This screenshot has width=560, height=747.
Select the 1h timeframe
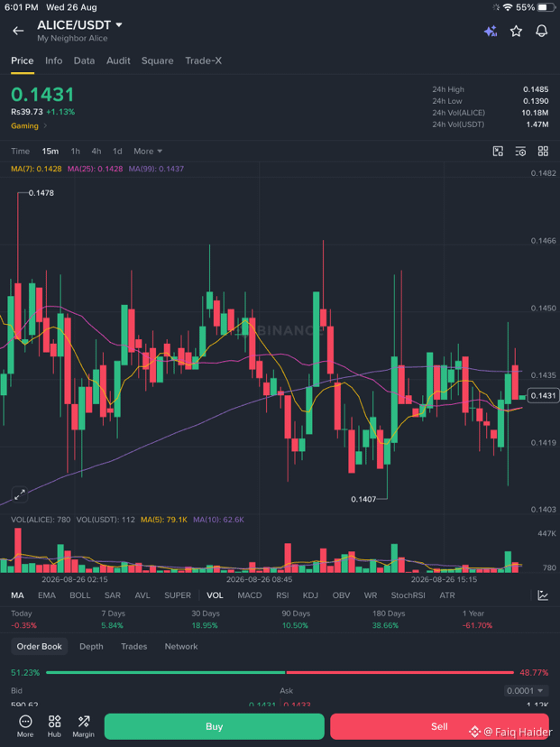click(x=75, y=152)
